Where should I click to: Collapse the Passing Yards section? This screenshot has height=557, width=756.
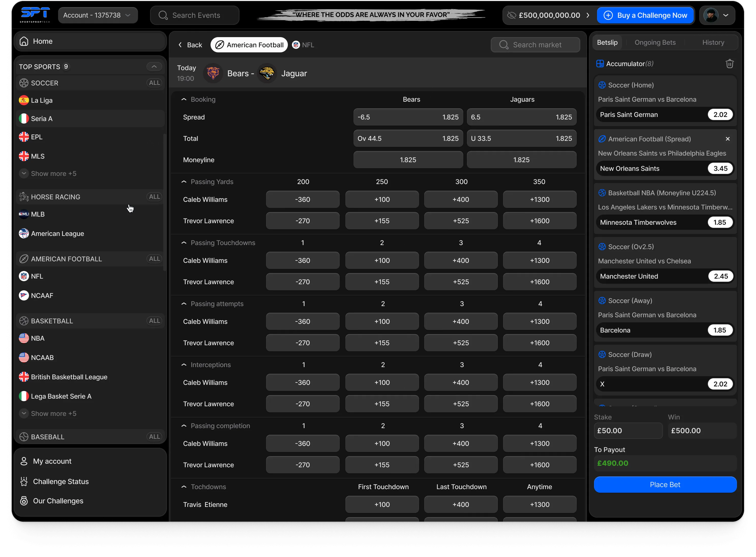coord(184,182)
